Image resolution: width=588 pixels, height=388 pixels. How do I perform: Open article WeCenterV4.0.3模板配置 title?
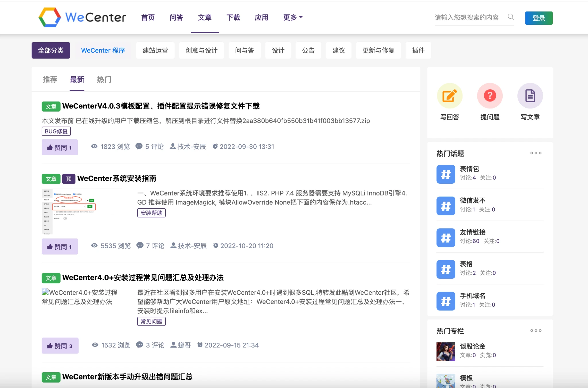pos(161,106)
